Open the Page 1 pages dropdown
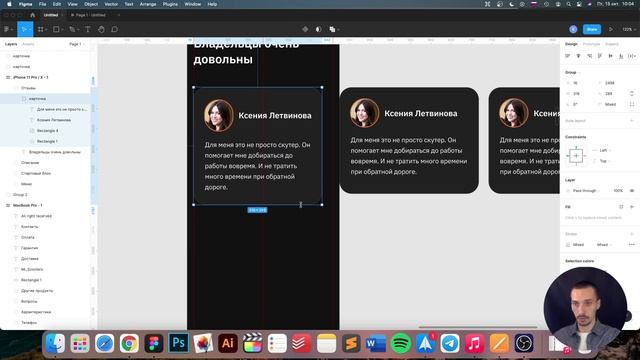The height and width of the screenshot is (360, 640). [x=76, y=44]
